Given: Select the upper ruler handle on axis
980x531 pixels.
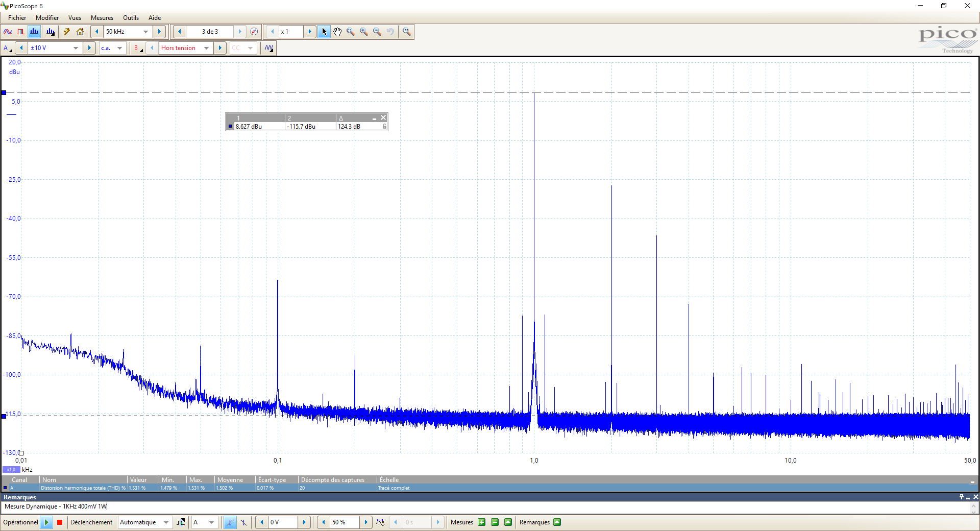Looking at the screenshot, I should (x=4, y=92).
